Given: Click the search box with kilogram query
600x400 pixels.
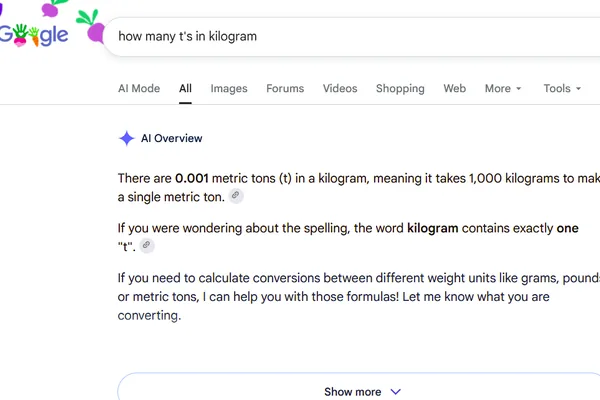Looking at the screenshot, I should (x=352, y=36).
